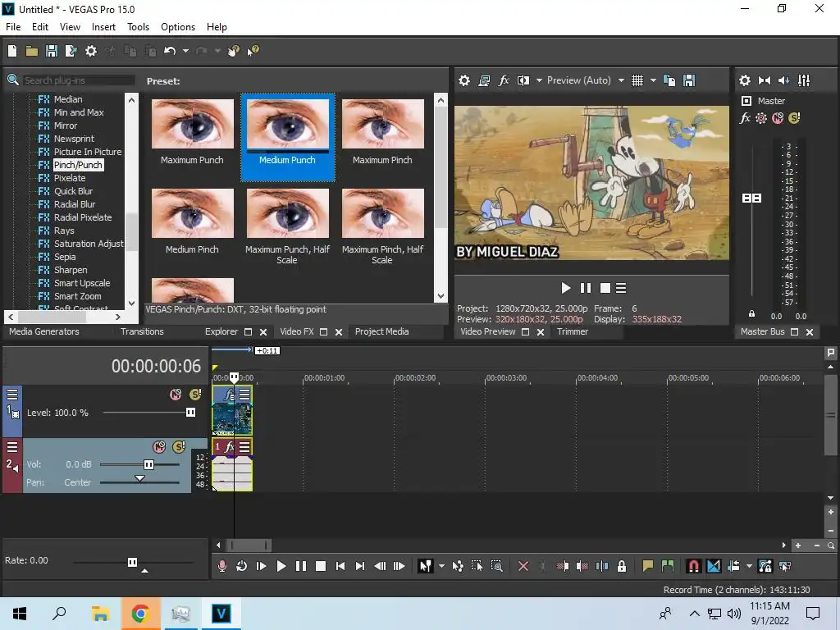Click the Master automation settings gear icon
The height and width of the screenshot is (630, 840).
coord(761,118)
